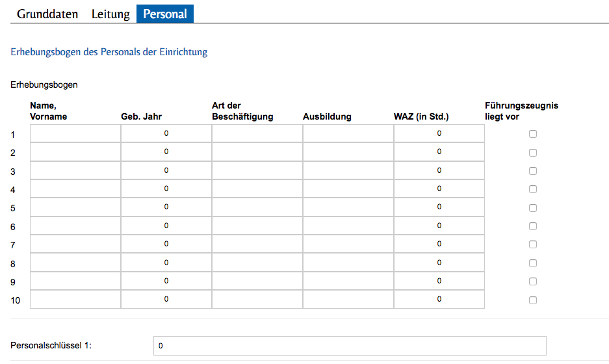
Task: Click the Erhebungsbogen des Personals heading
Action: pos(109,52)
